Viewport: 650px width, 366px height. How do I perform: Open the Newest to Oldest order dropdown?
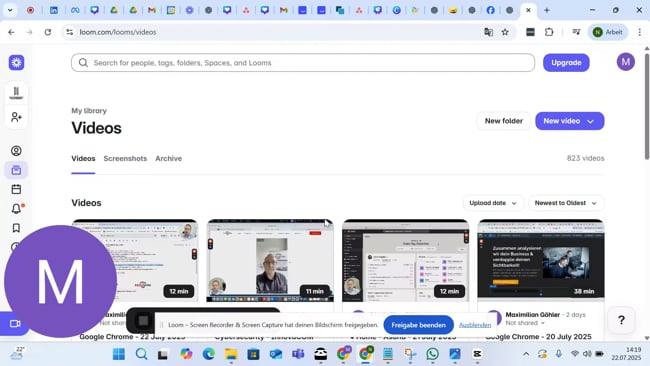(566, 203)
